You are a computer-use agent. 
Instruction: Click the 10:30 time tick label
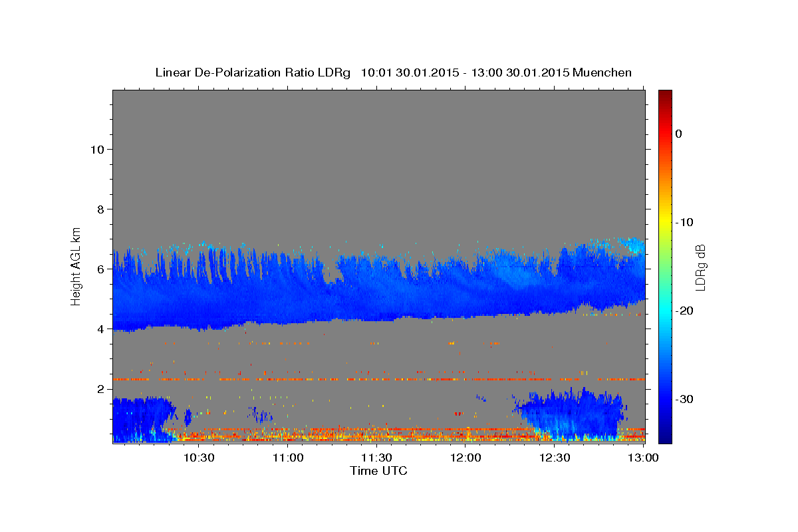(x=199, y=458)
